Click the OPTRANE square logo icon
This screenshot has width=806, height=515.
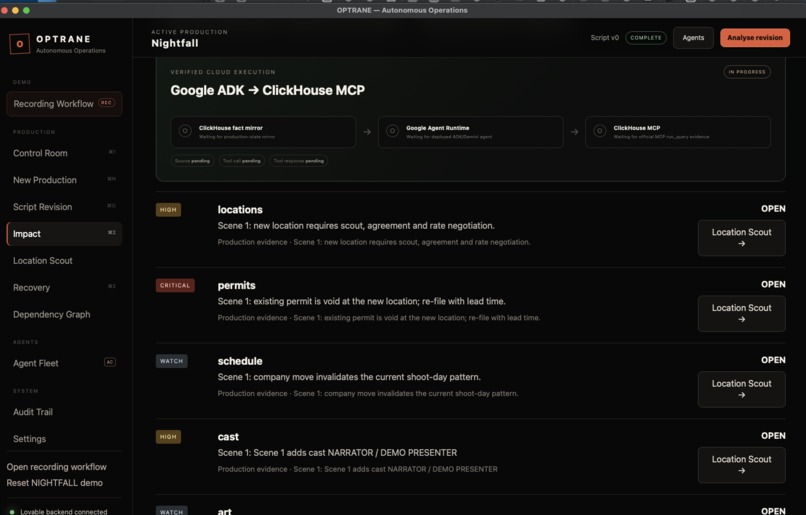coord(20,44)
